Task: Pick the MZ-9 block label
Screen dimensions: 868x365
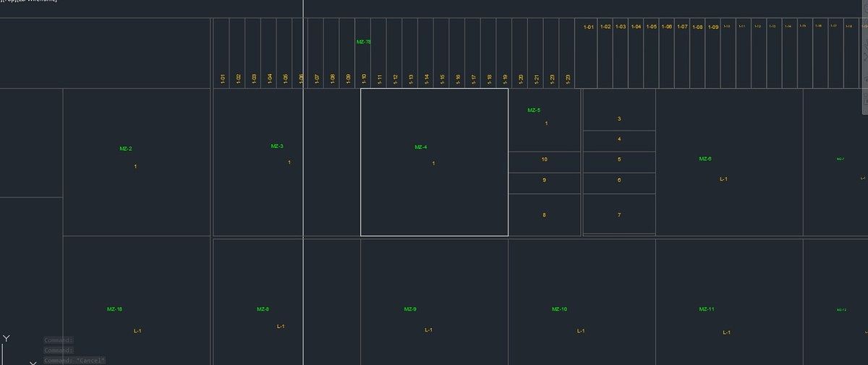Action: [x=410, y=309]
